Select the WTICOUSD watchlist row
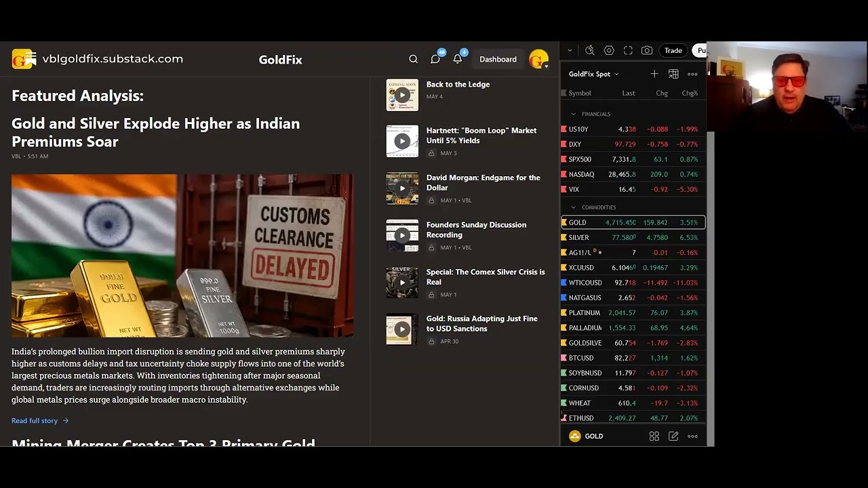868x488 pixels. (x=633, y=283)
